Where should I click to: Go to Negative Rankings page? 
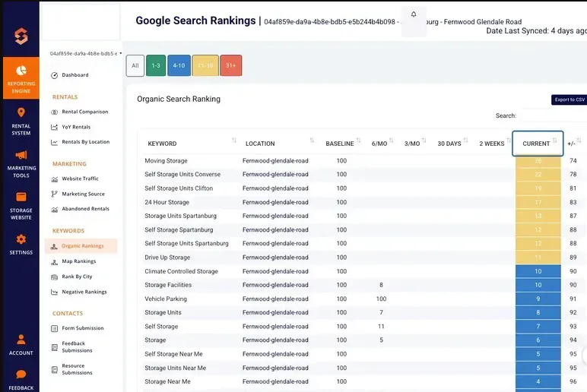pos(84,292)
